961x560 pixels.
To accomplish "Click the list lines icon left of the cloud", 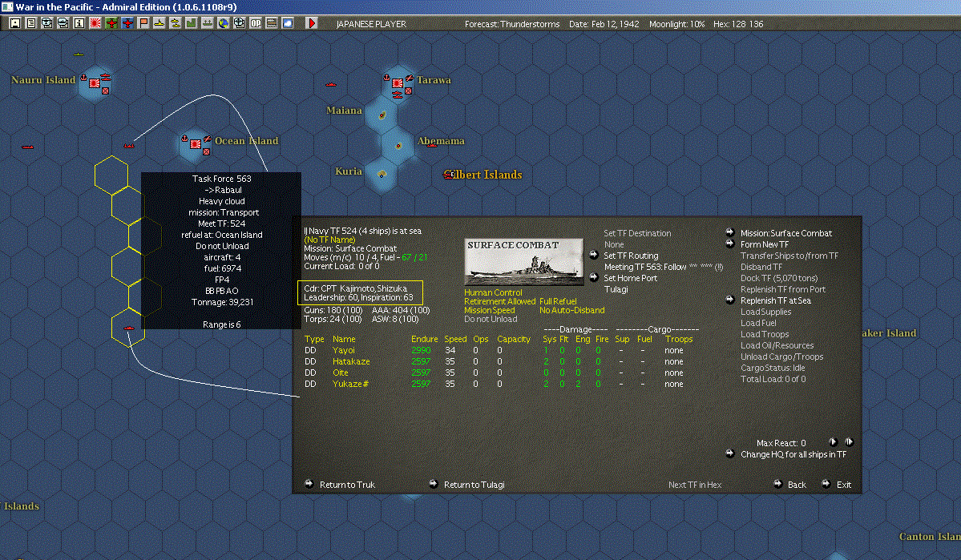I will (271, 23).
